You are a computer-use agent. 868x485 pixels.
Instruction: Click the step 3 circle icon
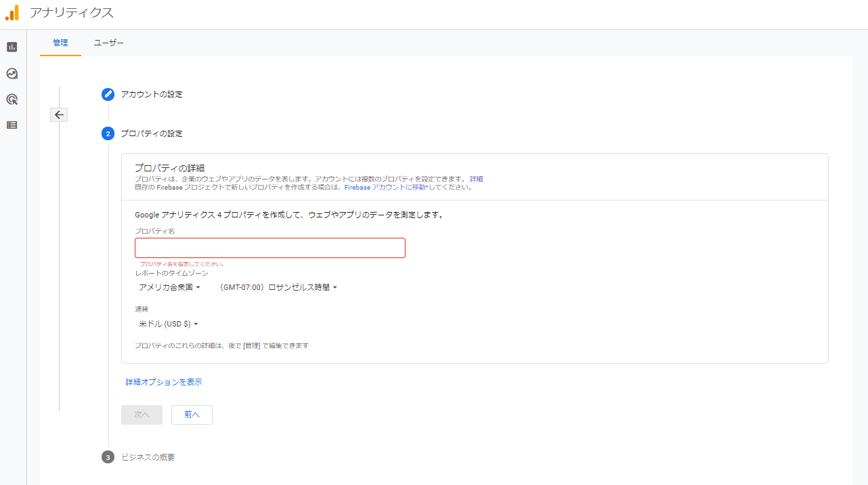108,457
